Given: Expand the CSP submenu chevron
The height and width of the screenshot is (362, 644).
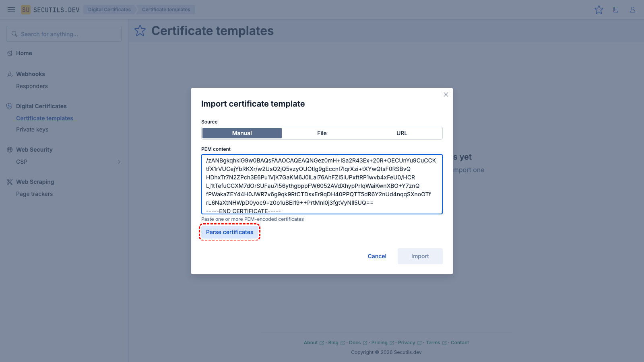Looking at the screenshot, I should pyautogui.click(x=119, y=162).
